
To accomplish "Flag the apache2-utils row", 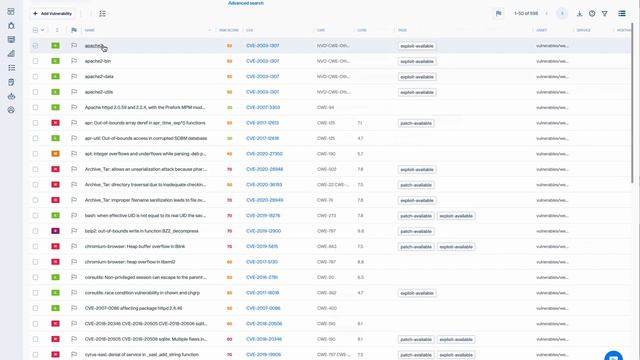I will [x=74, y=92].
